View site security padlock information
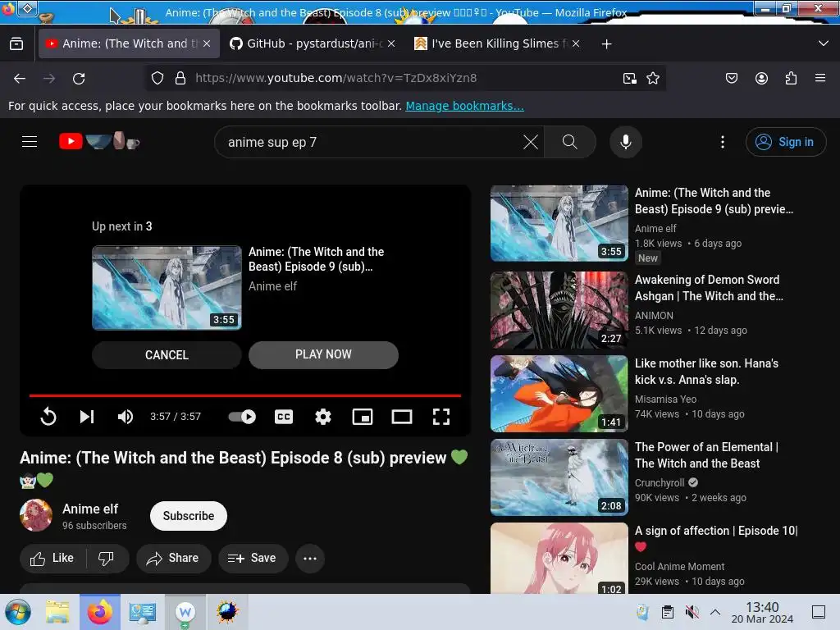Viewport: 840px width, 630px height. click(180, 78)
